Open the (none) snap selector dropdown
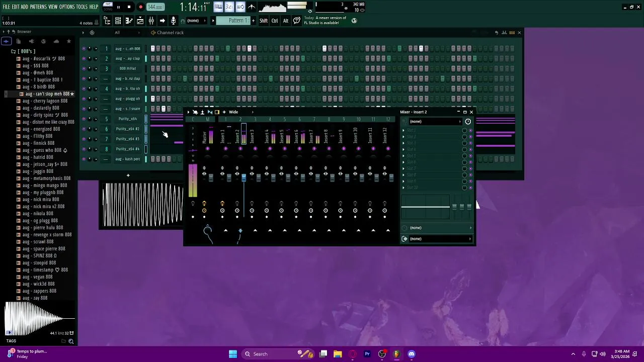The image size is (644, 362). 196,21
